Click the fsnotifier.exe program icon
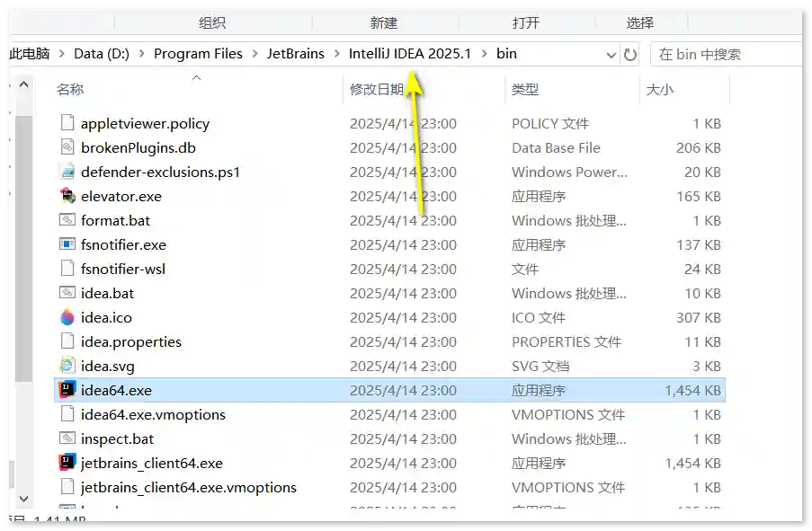 click(x=67, y=244)
